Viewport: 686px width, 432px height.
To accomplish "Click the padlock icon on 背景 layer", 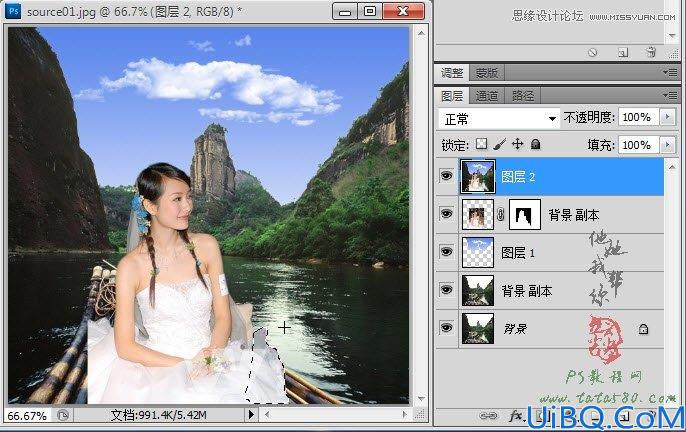I will coord(643,329).
